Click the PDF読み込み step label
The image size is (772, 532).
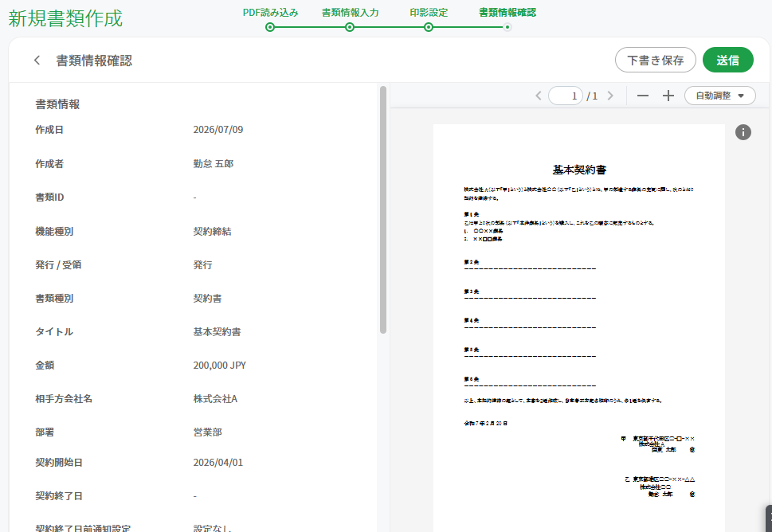coord(270,13)
